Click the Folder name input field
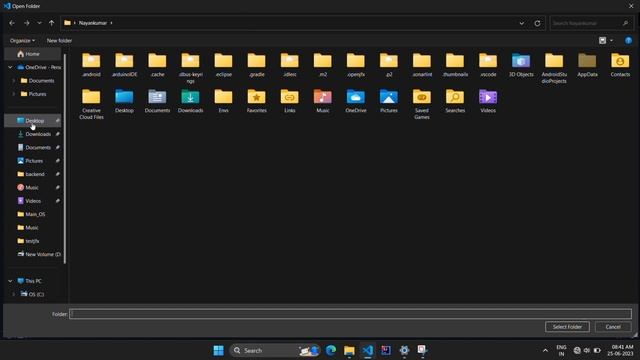The width and height of the screenshot is (640, 360). point(351,314)
